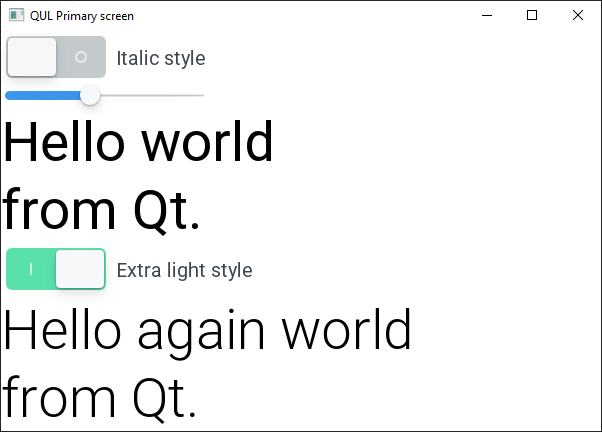Screen dimensions: 602x432
Task: Click the bottom 'from Qt.' light text line
Action: click(100, 398)
